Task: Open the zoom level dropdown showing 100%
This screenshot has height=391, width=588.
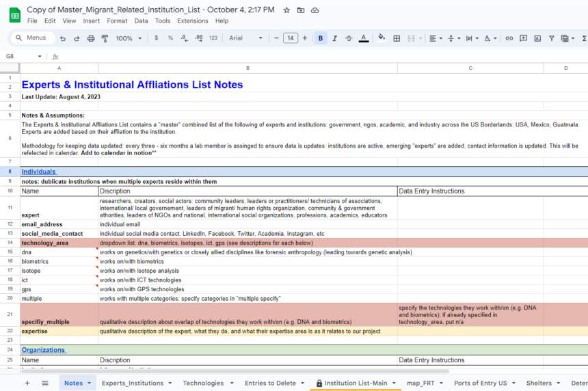Action: (129, 38)
